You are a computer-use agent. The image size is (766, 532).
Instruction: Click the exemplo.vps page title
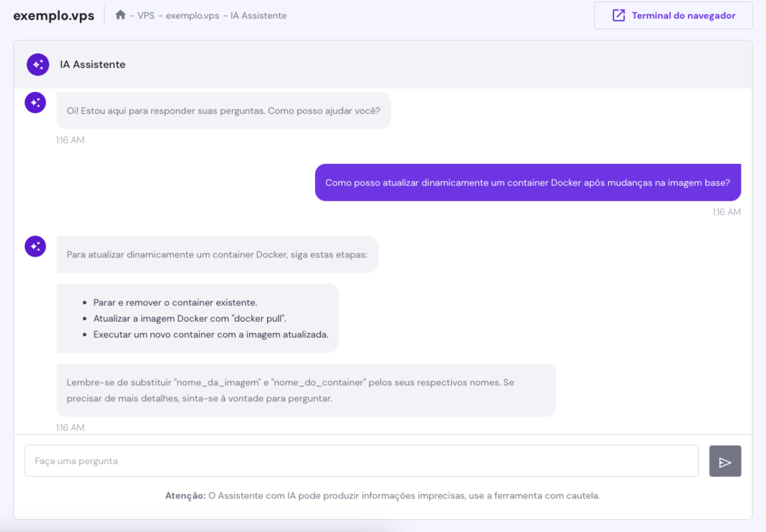point(54,14)
